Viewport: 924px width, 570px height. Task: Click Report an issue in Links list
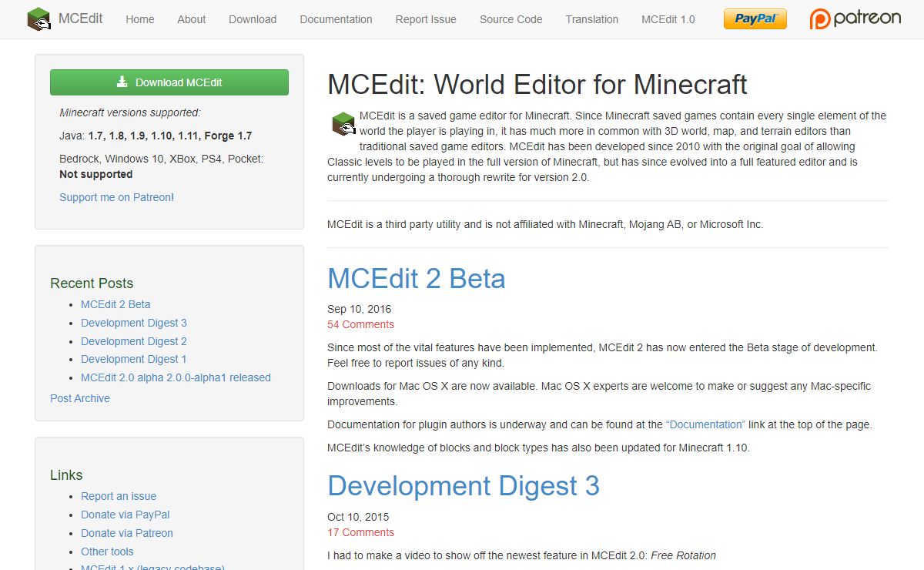coord(119,496)
